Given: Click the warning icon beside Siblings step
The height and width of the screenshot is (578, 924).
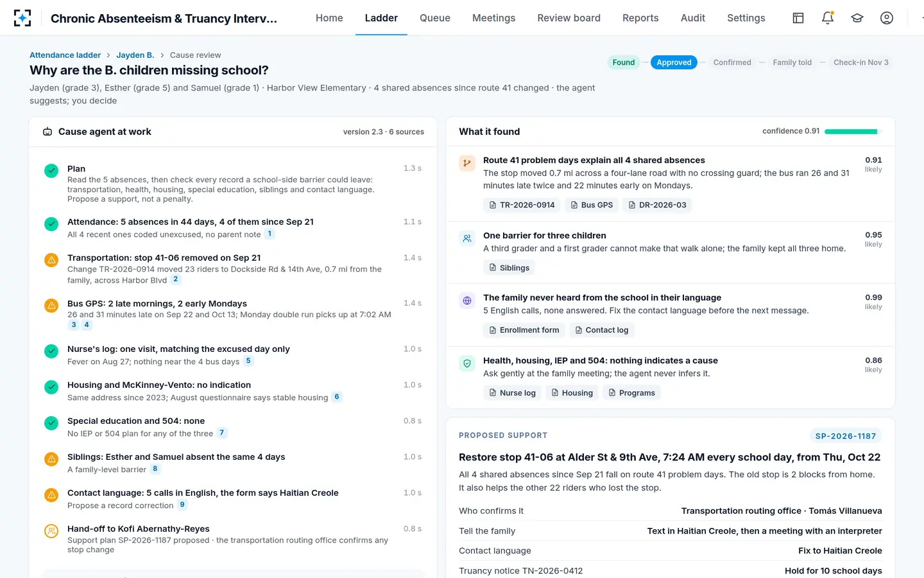Looking at the screenshot, I should tap(51, 459).
